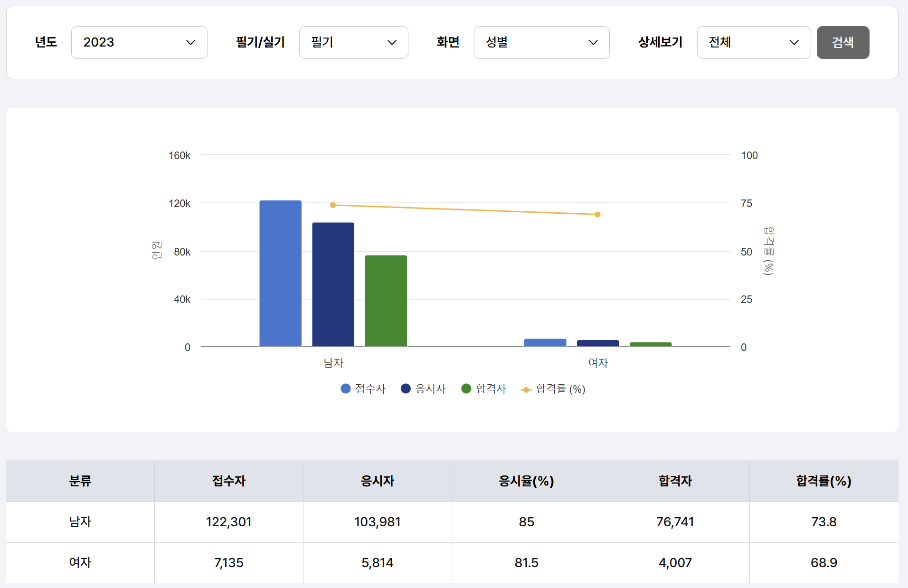Select the 여자 row label in table
The image size is (908, 588).
click(x=80, y=563)
